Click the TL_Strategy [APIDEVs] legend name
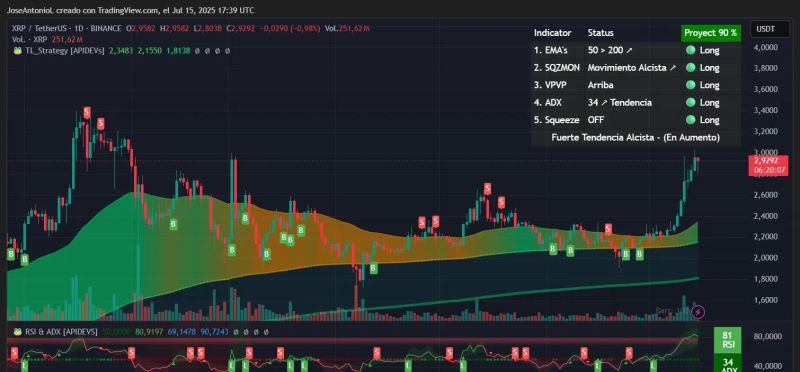Screen dimensions: 800x372 click(x=64, y=51)
